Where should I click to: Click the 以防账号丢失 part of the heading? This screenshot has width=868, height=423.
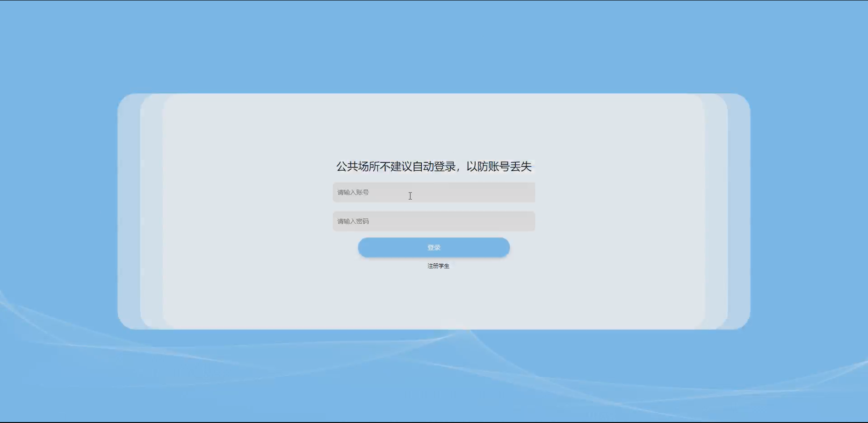pos(499,167)
